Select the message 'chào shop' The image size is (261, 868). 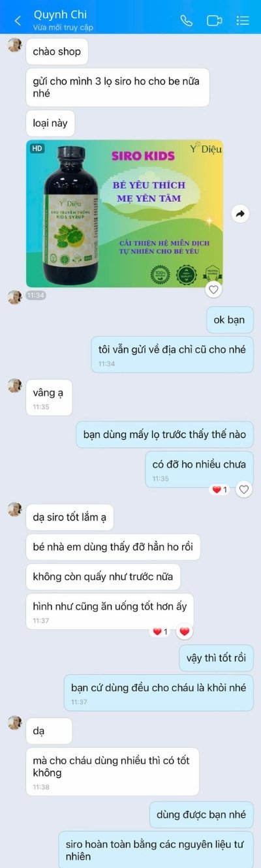coord(57,52)
